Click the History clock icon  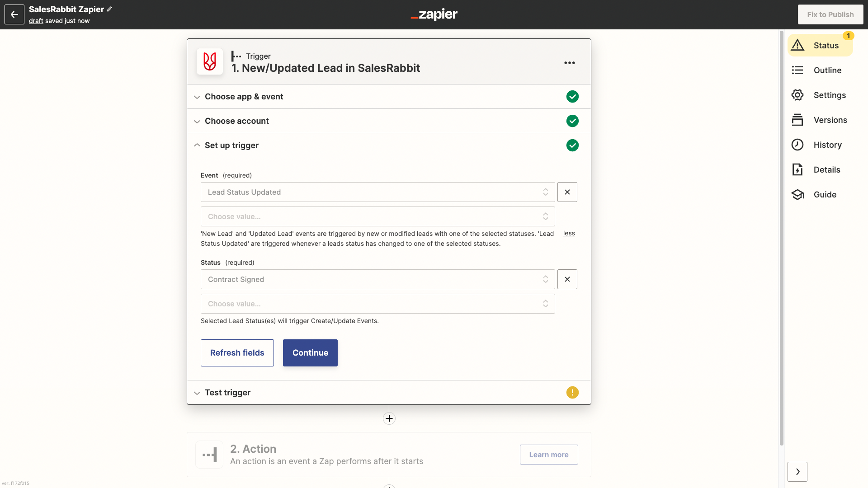797,145
